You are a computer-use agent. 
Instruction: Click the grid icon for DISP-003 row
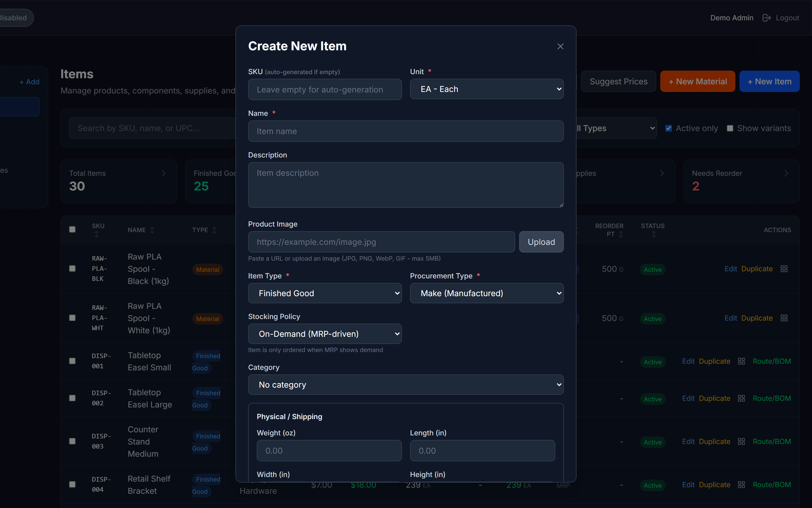[x=741, y=441]
